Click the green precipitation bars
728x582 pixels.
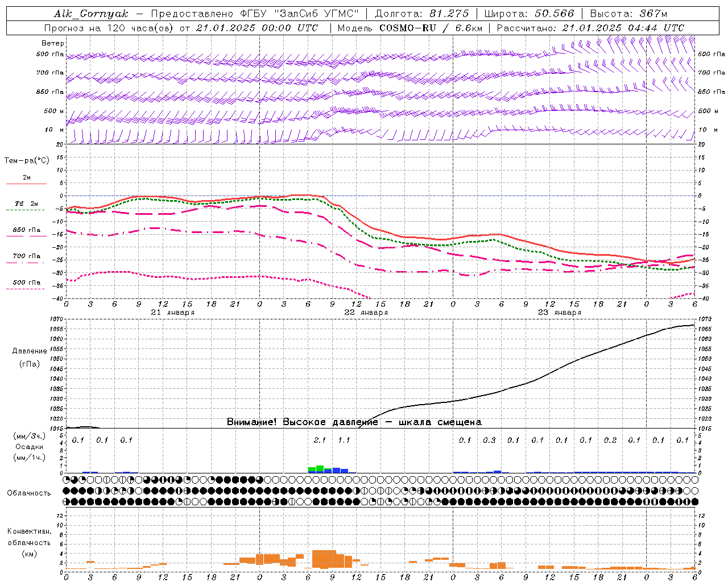pyautogui.click(x=320, y=469)
